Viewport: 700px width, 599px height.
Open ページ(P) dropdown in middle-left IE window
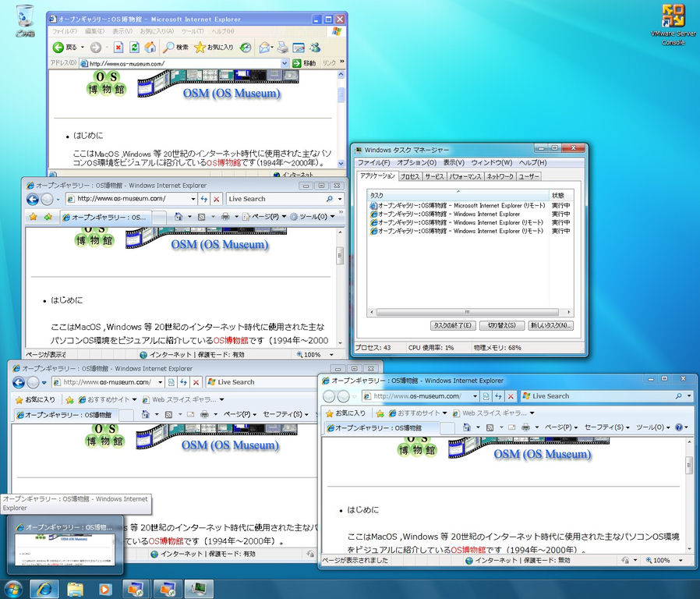click(264, 217)
